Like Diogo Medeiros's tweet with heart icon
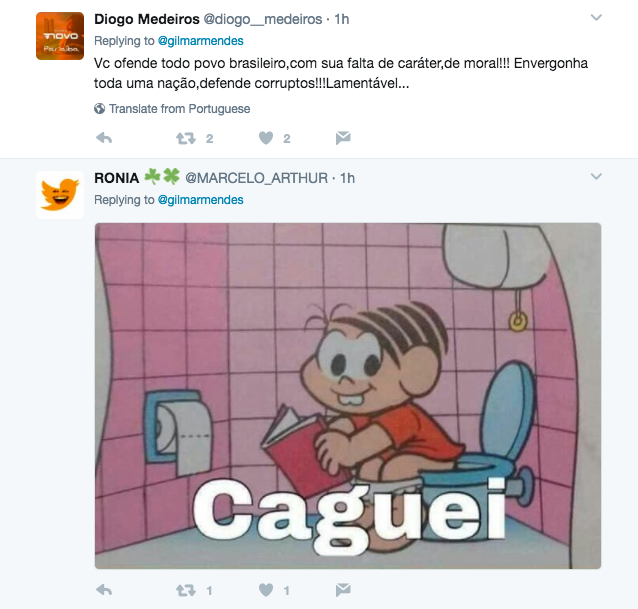The height and width of the screenshot is (609, 638). tap(266, 138)
